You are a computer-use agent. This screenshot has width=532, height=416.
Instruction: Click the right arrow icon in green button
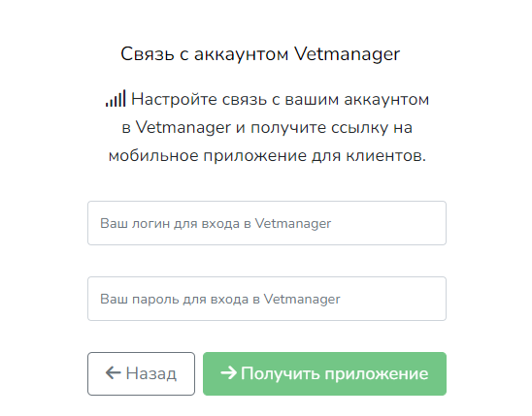(228, 373)
